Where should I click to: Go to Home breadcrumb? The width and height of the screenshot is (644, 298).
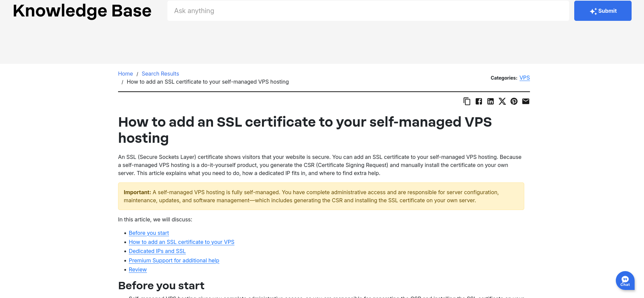tap(125, 74)
